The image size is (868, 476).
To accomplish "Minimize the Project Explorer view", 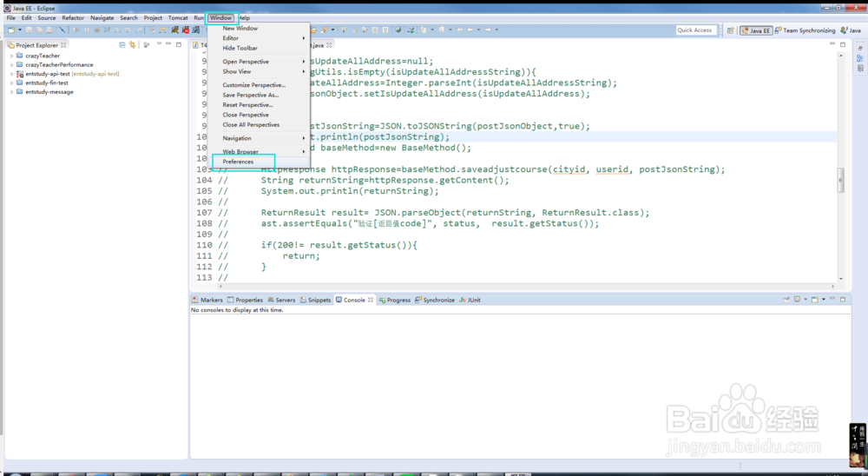I will coord(168,43).
